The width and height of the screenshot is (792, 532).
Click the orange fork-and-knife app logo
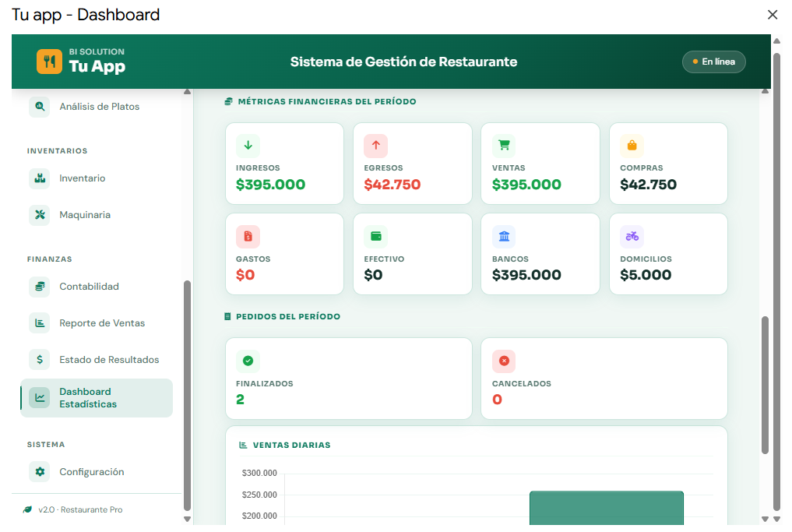click(x=49, y=62)
